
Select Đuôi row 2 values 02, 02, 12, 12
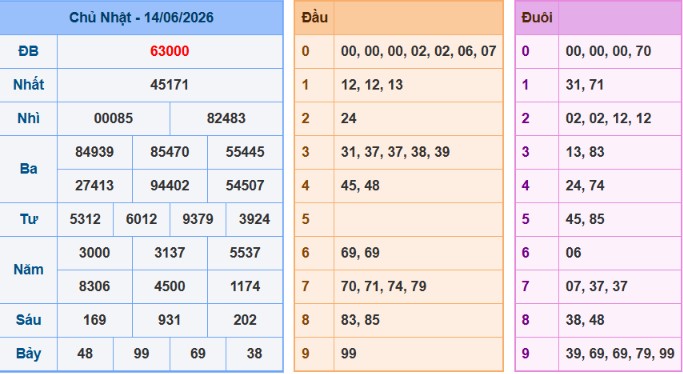pyautogui.click(x=609, y=118)
